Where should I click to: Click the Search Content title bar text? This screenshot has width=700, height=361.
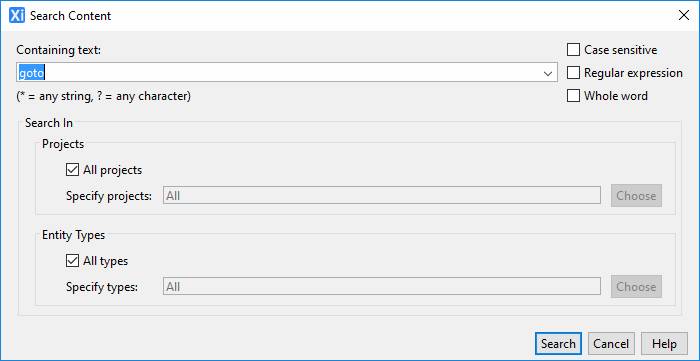tap(71, 16)
